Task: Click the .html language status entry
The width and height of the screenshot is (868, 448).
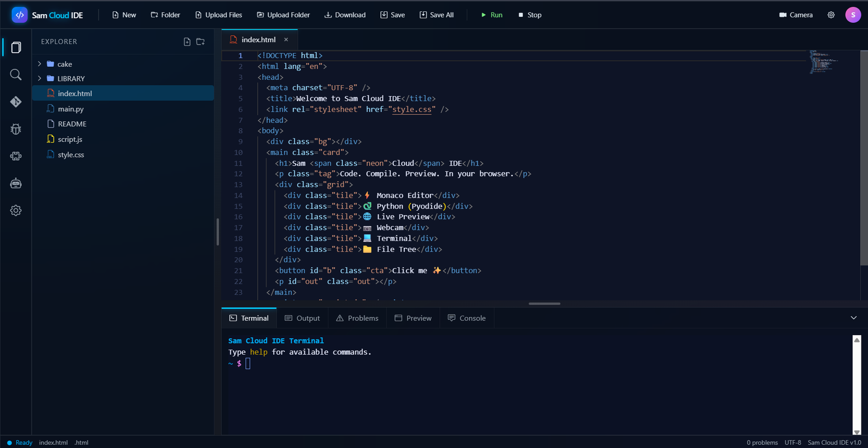Action: click(x=81, y=443)
